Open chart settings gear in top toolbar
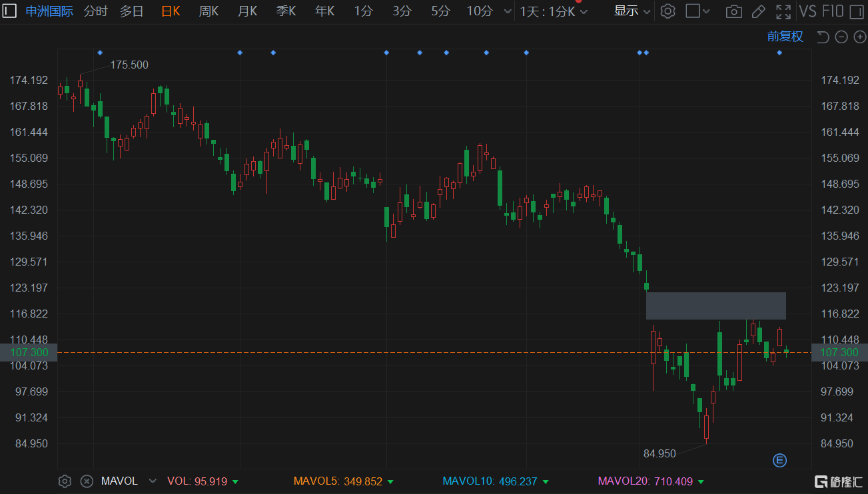This screenshot has width=868, height=494. pos(667,11)
